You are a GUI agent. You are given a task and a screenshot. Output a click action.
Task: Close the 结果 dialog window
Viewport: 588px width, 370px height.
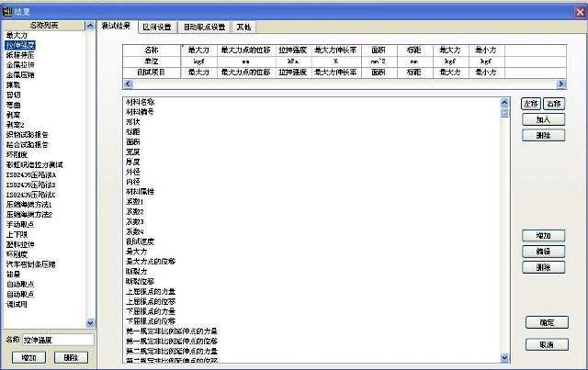(x=576, y=6)
